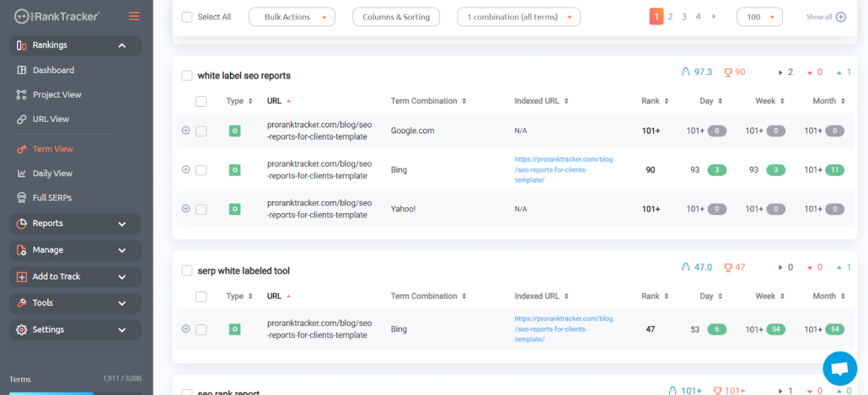Expand details of Bing row ranked 90
Viewport: 868px width, 395px height.
pyautogui.click(x=186, y=169)
